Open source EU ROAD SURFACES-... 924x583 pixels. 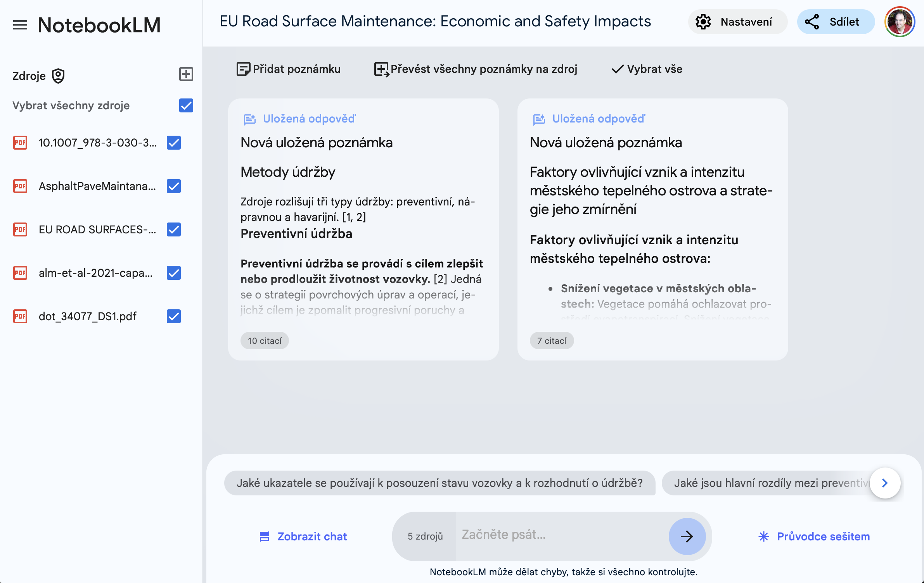[x=97, y=229]
